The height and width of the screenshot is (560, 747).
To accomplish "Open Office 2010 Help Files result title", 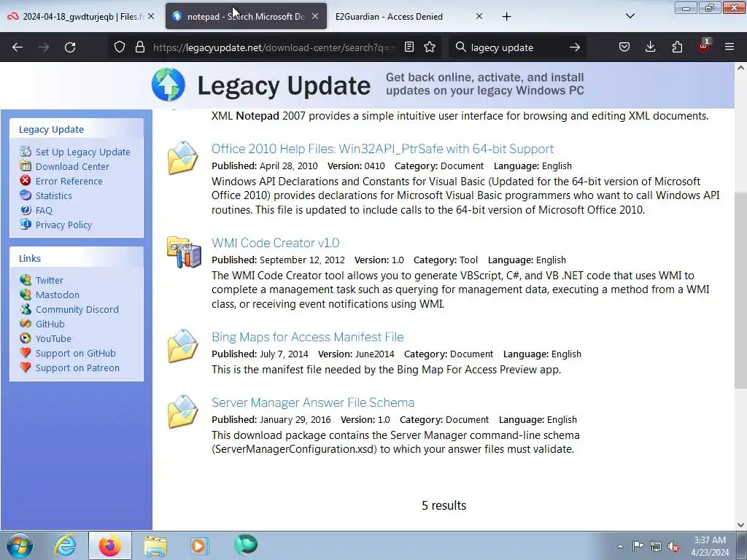I will [382, 149].
